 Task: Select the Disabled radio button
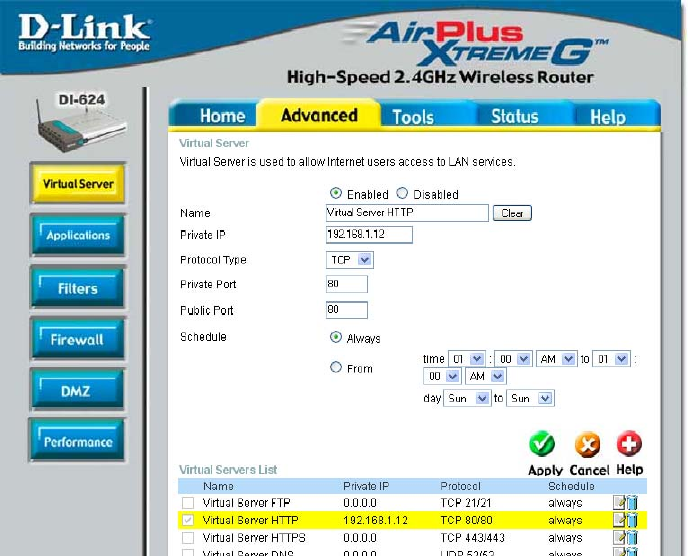click(x=402, y=193)
